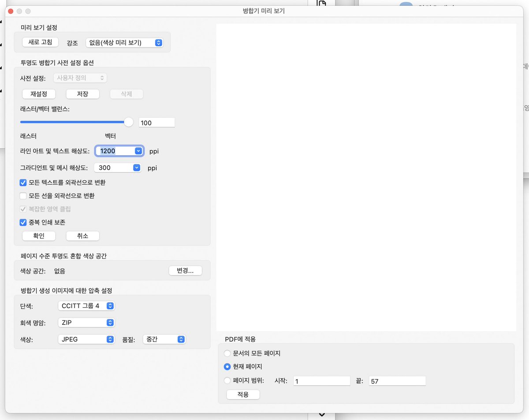The image size is (529, 420).
Task: Click the 시작 page range start field
Action: 321,381
